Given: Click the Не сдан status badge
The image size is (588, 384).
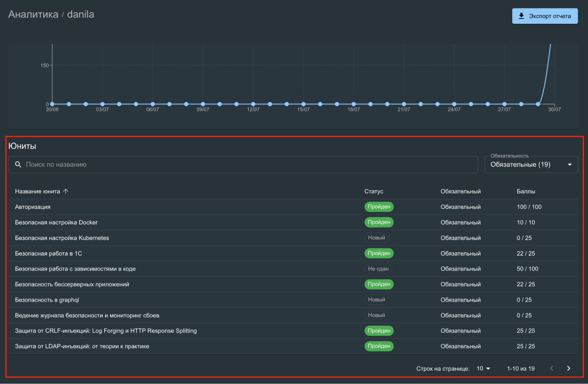Looking at the screenshot, I should [378, 269].
